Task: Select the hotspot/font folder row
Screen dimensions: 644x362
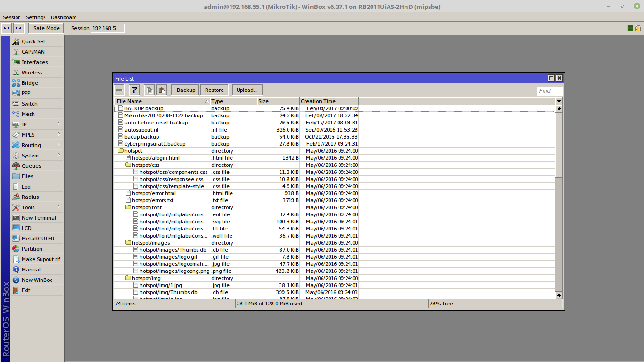Action: (334, 207)
